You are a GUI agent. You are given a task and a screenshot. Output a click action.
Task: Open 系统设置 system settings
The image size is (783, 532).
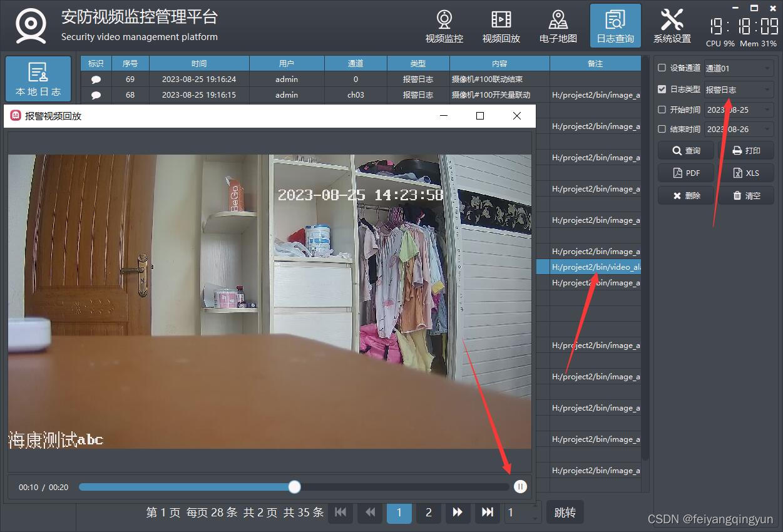(672, 25)
